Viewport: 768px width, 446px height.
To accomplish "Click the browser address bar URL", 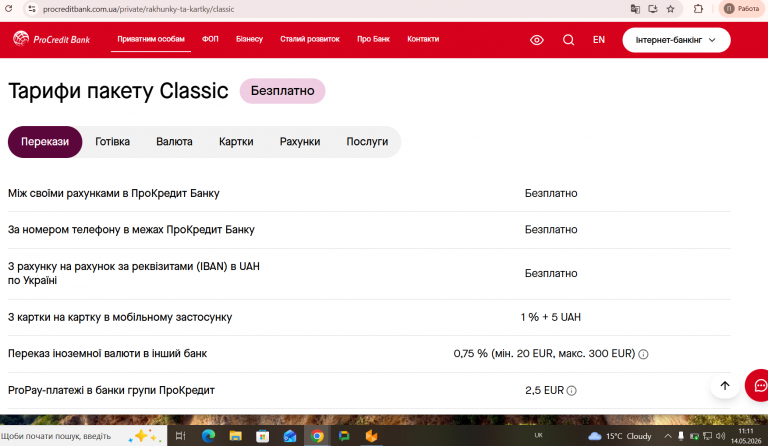I will [x=139, y=9].
